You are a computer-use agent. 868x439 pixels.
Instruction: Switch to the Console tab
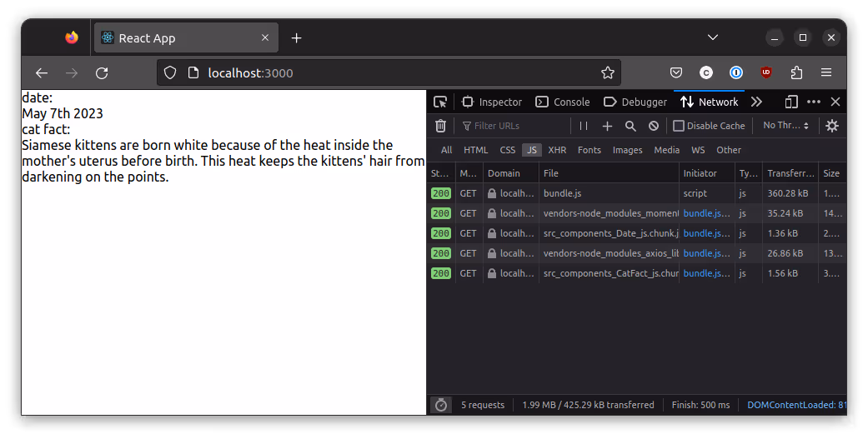(x=563, y=102)
